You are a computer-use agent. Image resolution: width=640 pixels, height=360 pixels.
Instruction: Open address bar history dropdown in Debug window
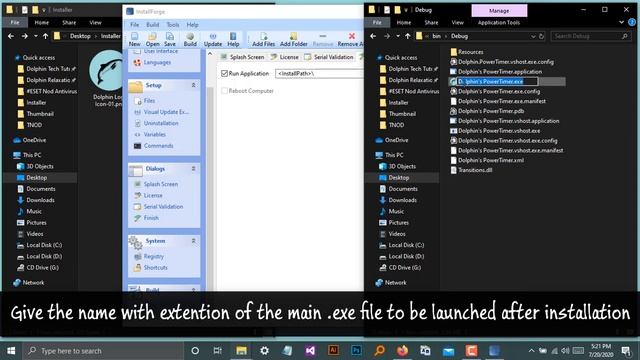click(533, 36)
